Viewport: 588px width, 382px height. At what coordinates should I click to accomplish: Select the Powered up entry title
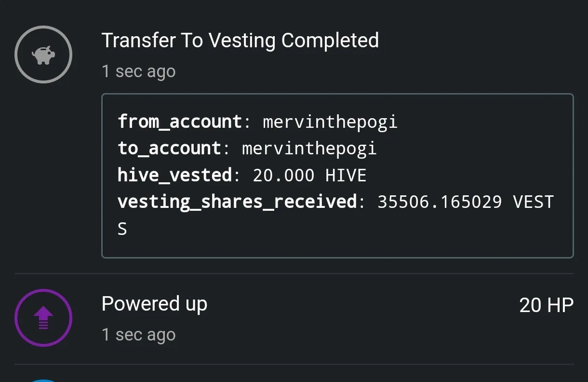154,304
